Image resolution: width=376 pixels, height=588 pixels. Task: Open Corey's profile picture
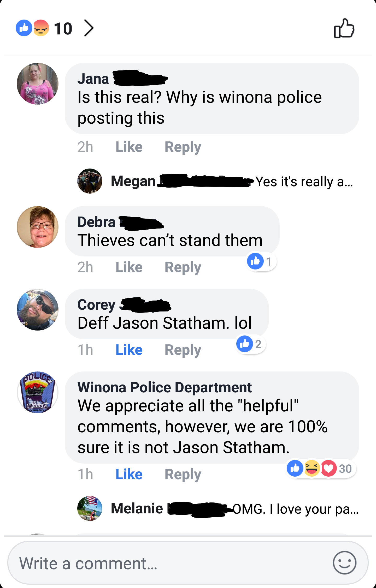click(38, 310)
